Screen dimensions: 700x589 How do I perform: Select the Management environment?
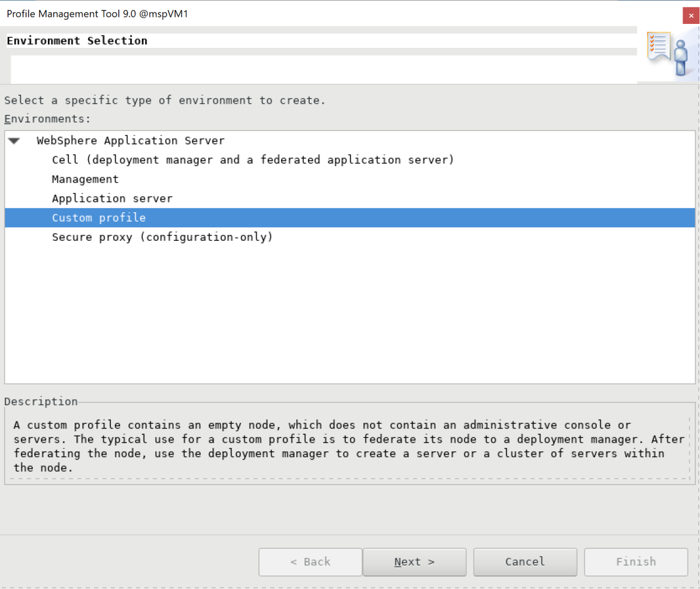(x=85, y=179)
